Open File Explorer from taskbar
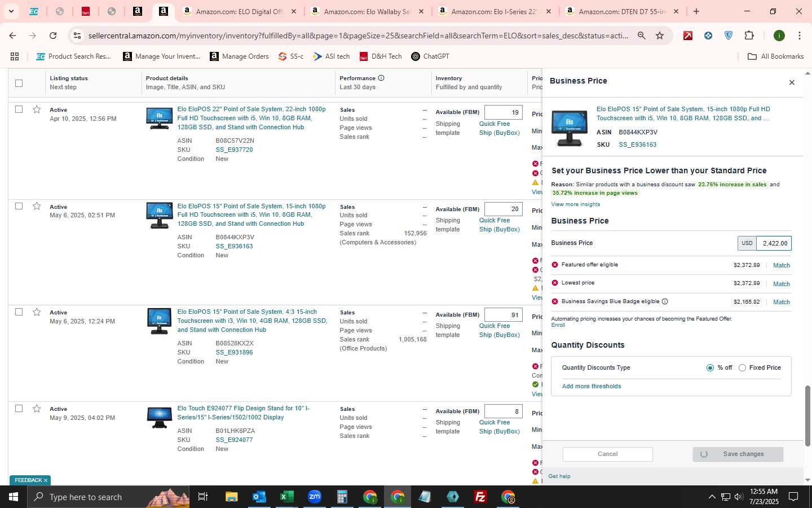 (x=232, y=497)
